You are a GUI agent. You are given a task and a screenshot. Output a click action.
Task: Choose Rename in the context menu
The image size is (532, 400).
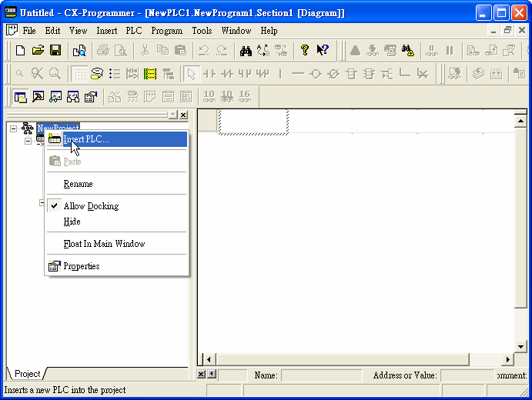click(117, 184)
